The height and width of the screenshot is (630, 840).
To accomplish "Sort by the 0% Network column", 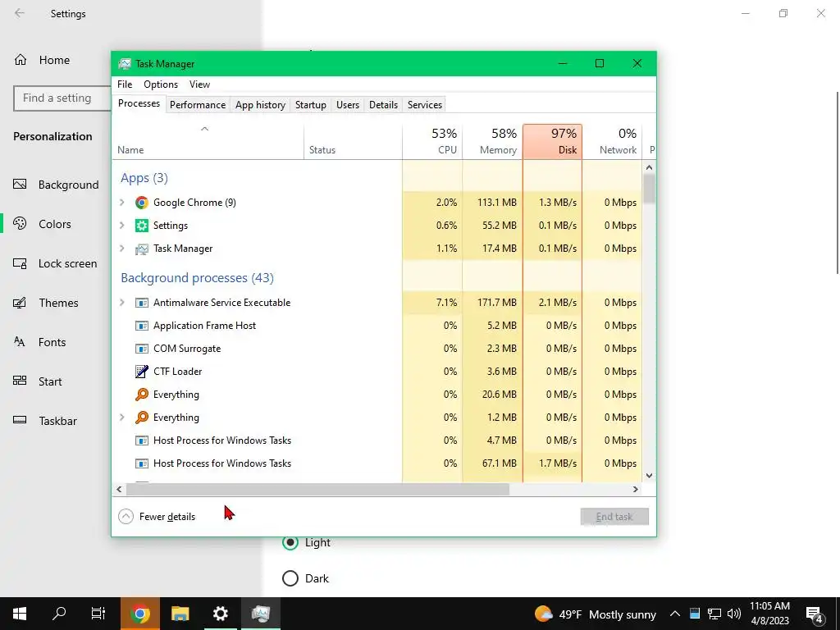I will [x=612, y=142].
